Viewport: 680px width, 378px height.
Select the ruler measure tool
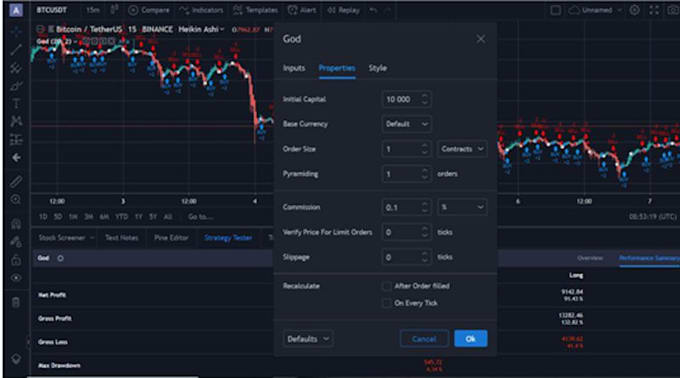tap(16, 181)
